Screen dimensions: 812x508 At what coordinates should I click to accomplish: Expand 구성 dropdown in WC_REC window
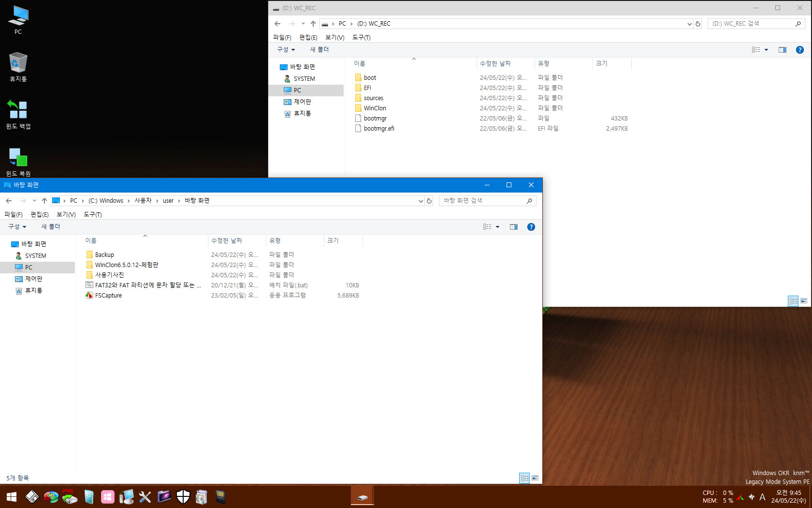(x=286, y=50)
